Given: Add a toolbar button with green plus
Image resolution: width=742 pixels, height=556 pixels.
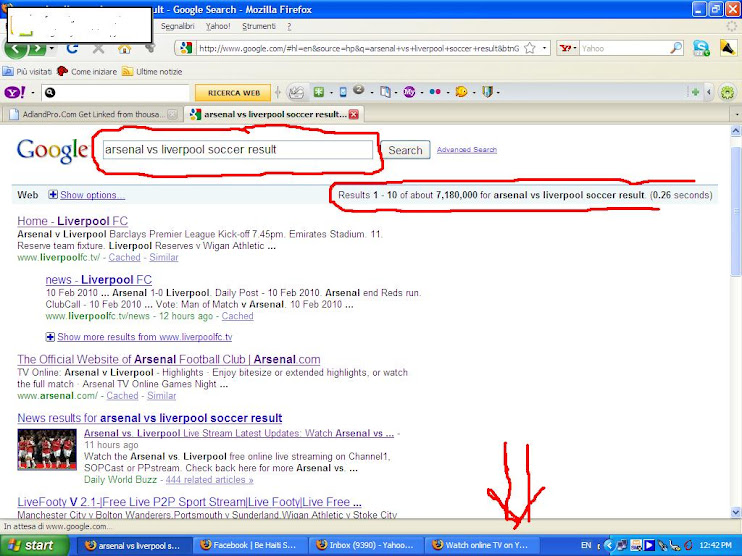Looking at the screenshot, I should point(695,92).
